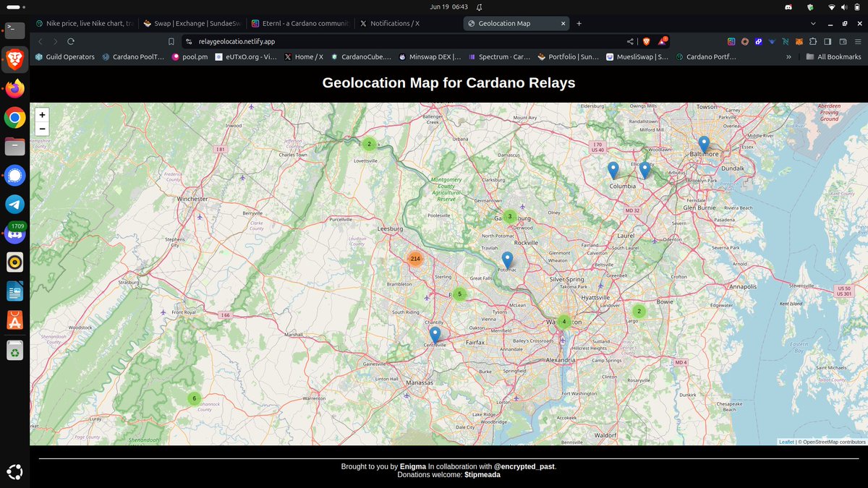Open Telegram from the dock

(x=14, y=204)
